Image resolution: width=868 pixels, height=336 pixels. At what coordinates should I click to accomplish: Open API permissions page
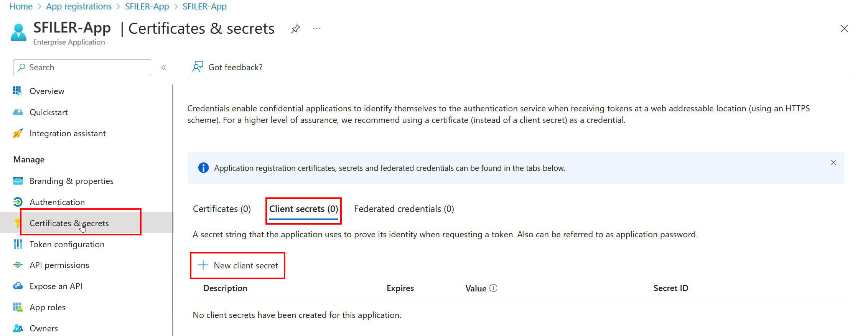[x=59, y=265]
